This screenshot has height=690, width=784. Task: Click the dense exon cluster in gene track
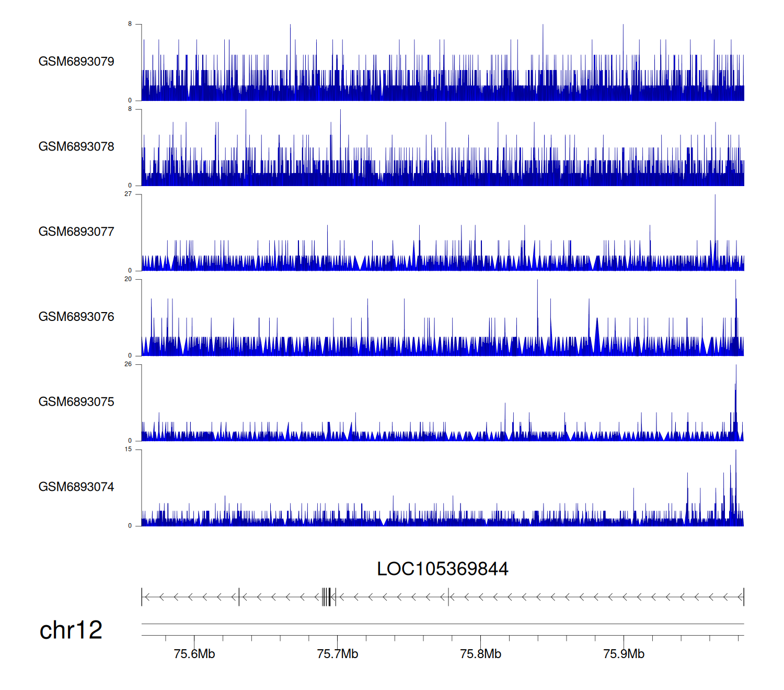point(327,597)
